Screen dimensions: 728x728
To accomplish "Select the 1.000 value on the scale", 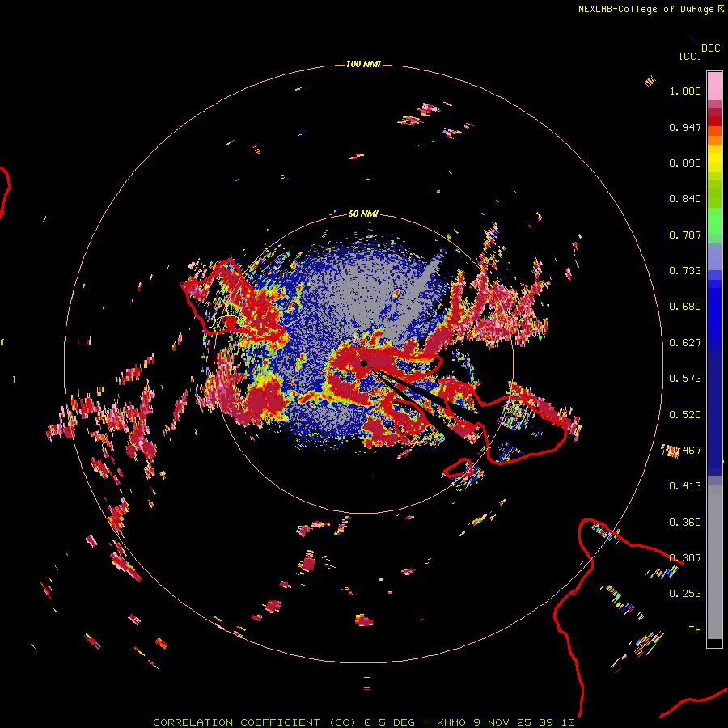I will tap(685, 91).
